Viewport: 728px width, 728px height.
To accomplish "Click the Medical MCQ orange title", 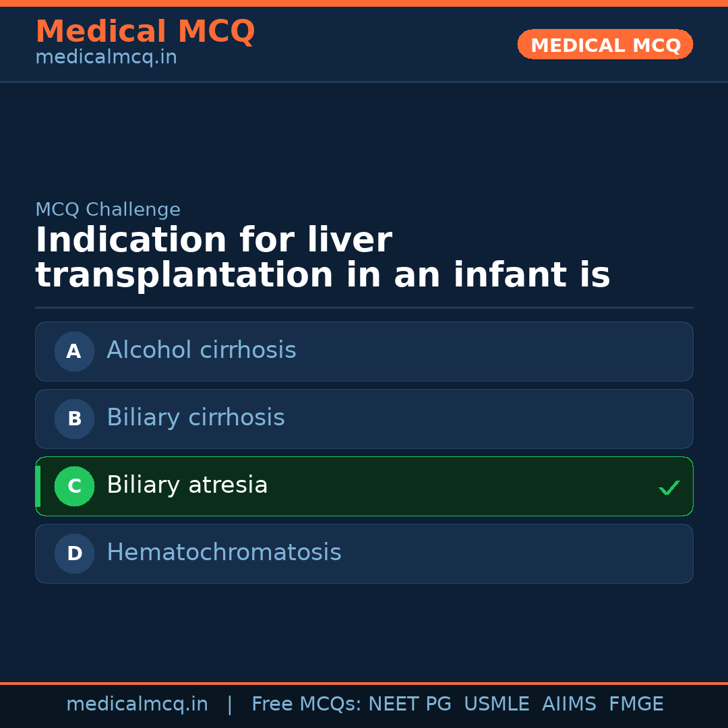I will [x=145, y=32].
